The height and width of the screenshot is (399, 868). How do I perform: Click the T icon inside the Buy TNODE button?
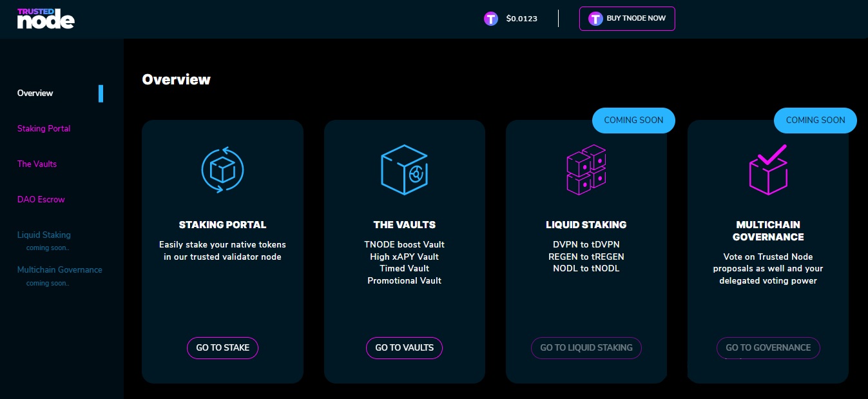[595, 19]
